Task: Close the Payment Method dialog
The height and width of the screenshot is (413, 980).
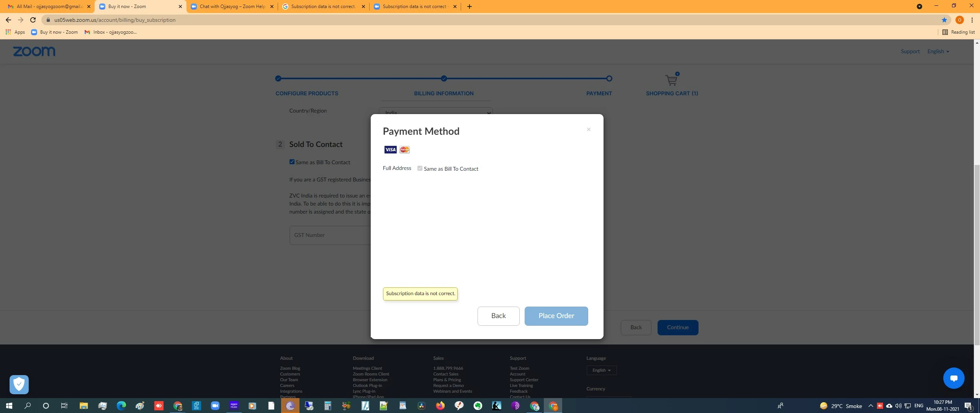Action: pos(589,129)
